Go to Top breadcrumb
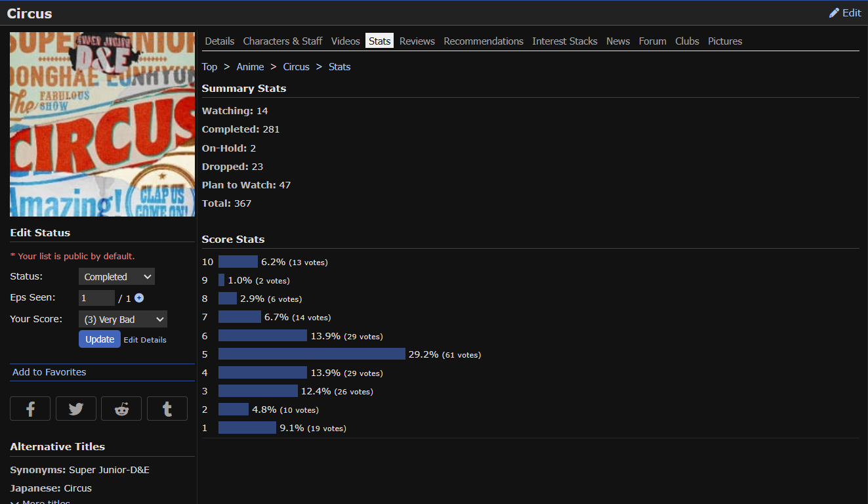Image resolution: width=868 pixels, height=504 pixels. click(209, 67)
